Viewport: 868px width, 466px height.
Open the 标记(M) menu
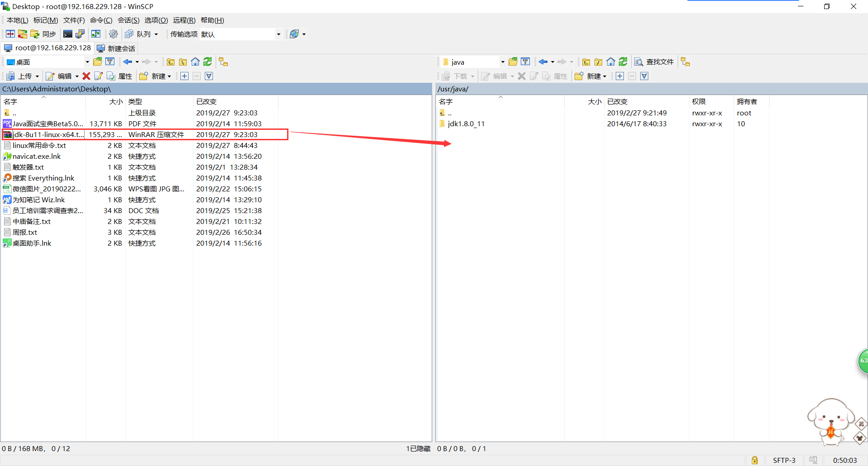pos(46,20)
